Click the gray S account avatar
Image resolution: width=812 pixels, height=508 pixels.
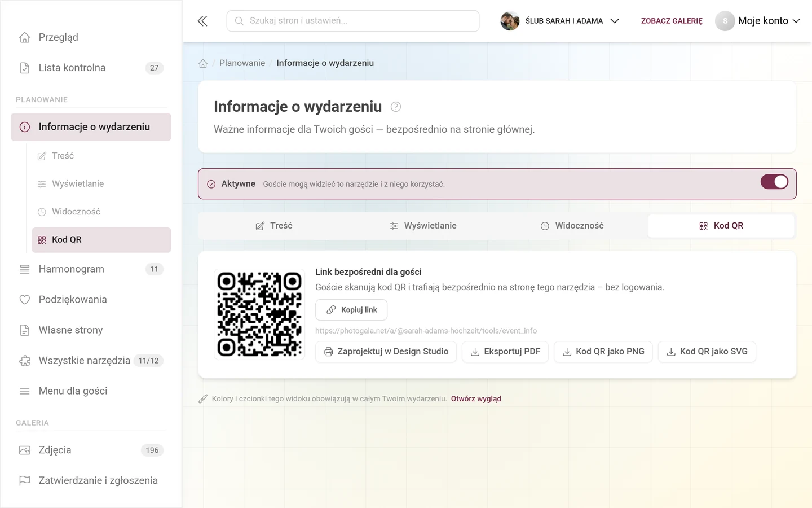[725, 21]
